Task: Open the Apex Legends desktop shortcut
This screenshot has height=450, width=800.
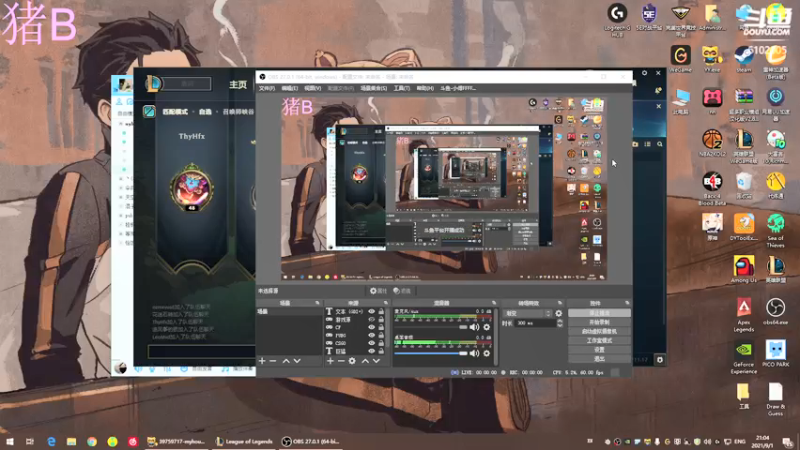Action: [x=744, y=315]
